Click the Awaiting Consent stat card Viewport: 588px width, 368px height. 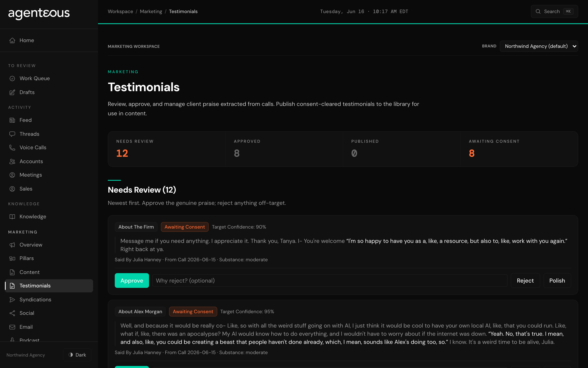click(x=519, y=149)
